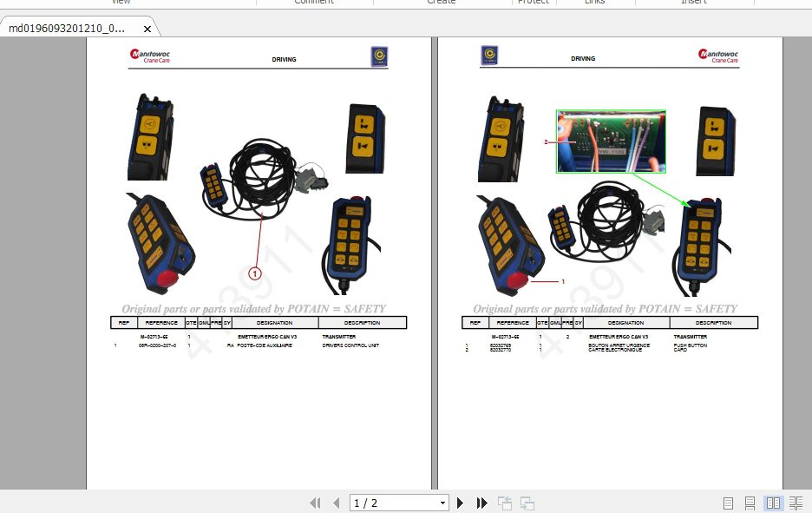812x513 pixels.
Task: Click TRANSMITTER text on the left page
Action: coord(338,337)
